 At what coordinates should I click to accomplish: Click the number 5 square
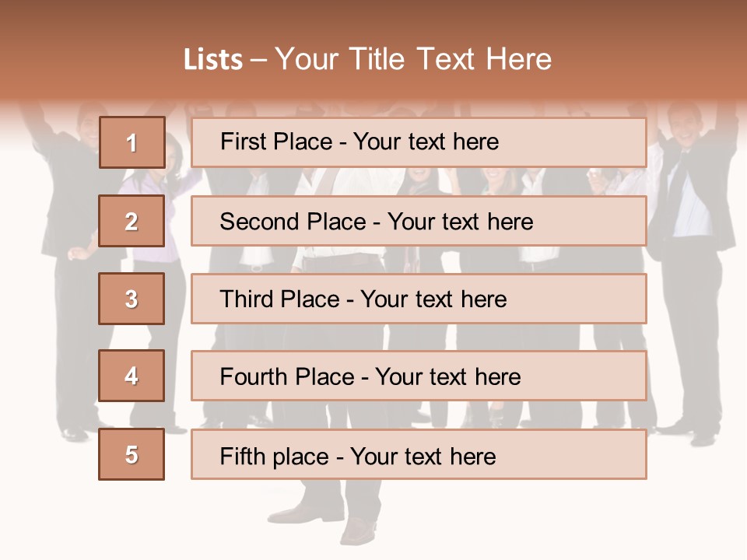(132, 454)
